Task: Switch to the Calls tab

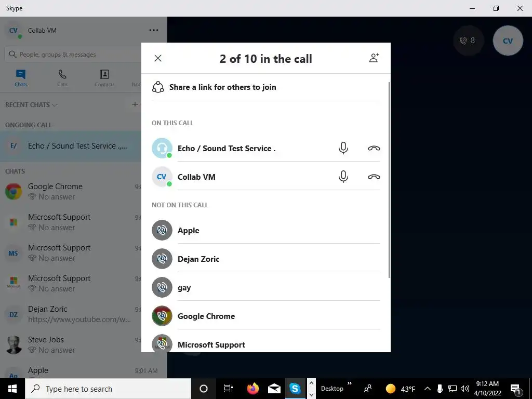Action: [62, 78]
